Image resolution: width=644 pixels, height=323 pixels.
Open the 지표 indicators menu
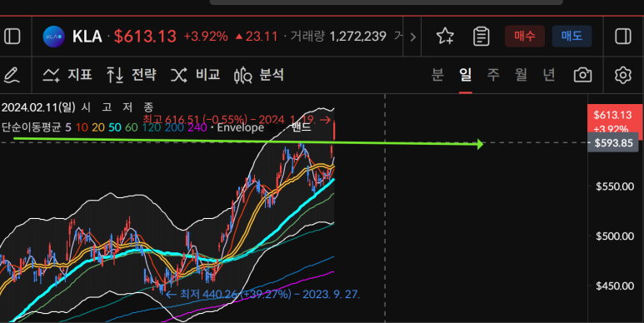click(x=67, y=75)
